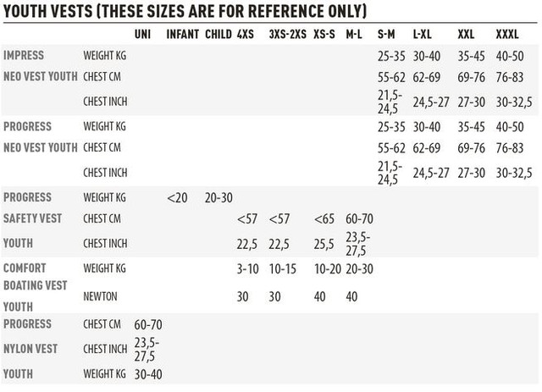Screen dimensions: 542x392
Task: Click the 10-20 weight value under XS-S
Action: point(328,268)
